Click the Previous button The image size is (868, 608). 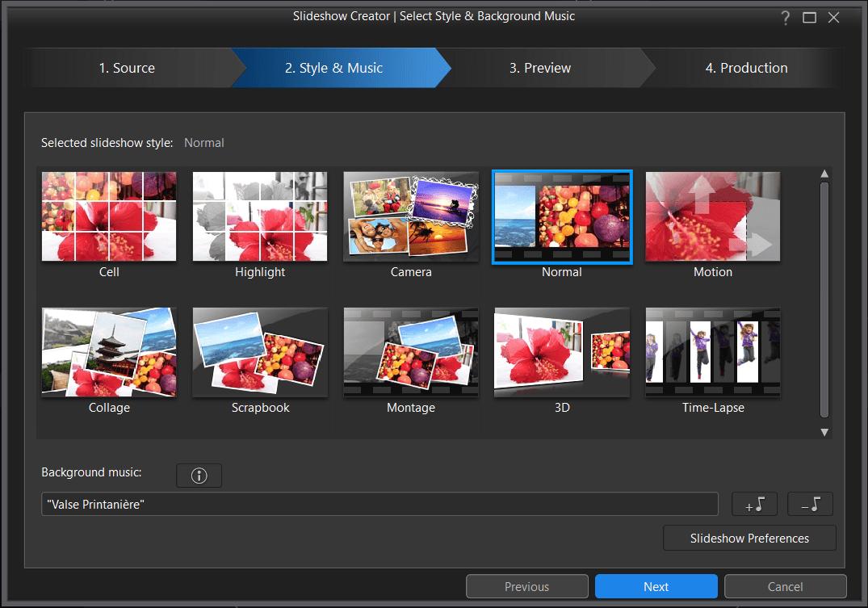527,586
